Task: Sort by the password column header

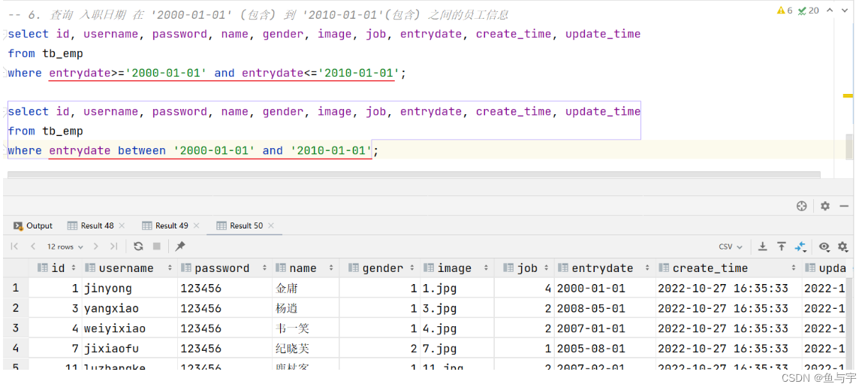Action: point(225,268)
